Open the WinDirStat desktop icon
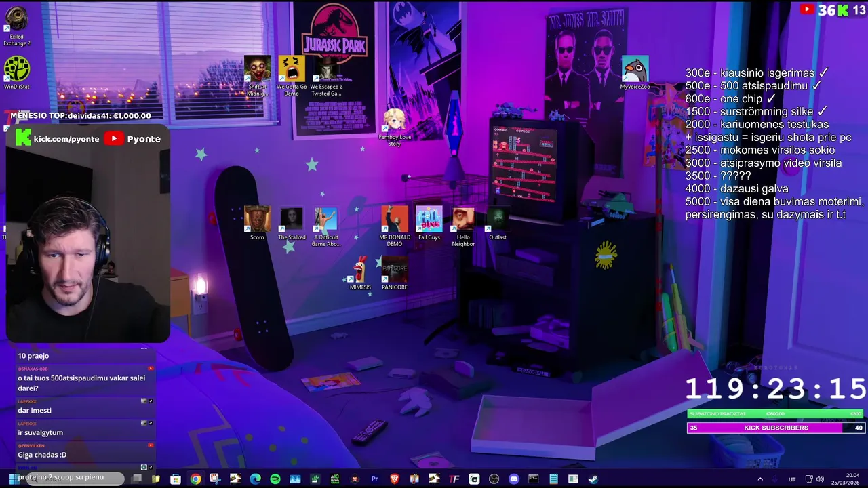 (17, 73)
